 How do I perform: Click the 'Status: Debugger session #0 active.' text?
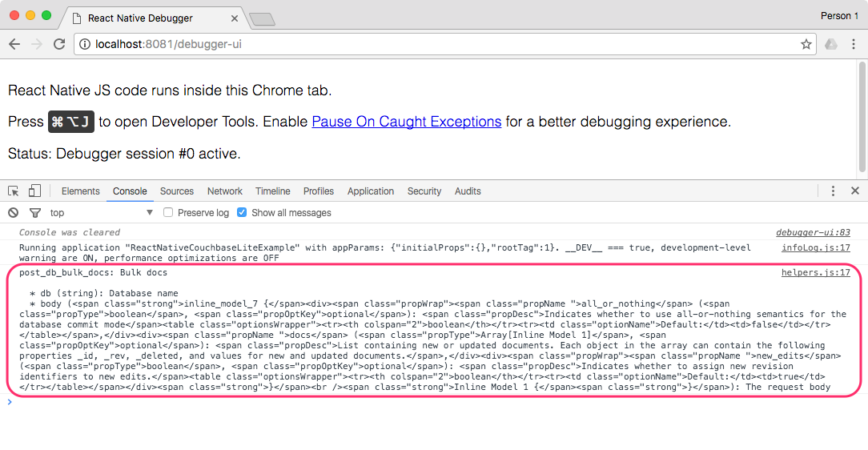(124, 153)
